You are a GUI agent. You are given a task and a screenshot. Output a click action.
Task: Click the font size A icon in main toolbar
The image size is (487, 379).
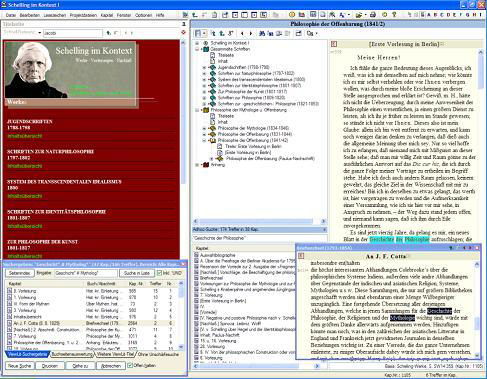tap(342, 15)
